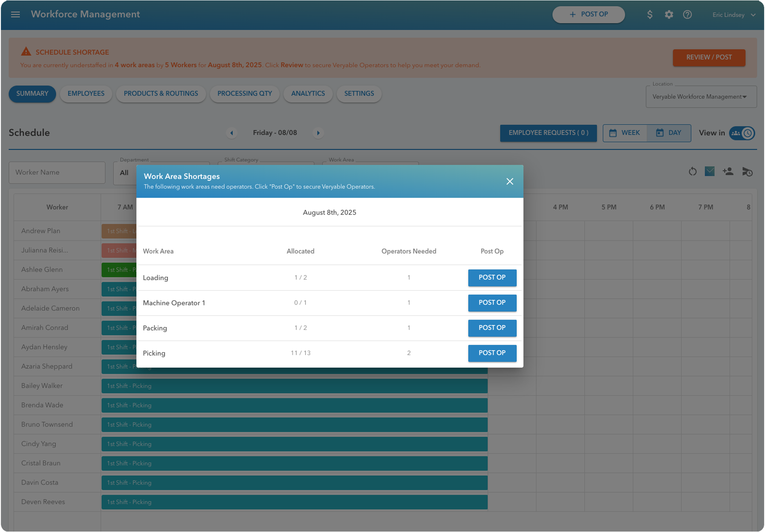This screenshot has width=765, height=532.
Task: Open the Eric Lindsey account dropdown
Action: 732,14
